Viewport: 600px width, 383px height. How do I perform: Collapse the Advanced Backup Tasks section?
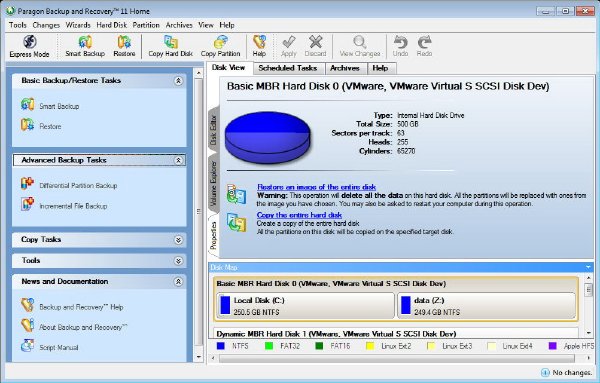coord(178,160)
